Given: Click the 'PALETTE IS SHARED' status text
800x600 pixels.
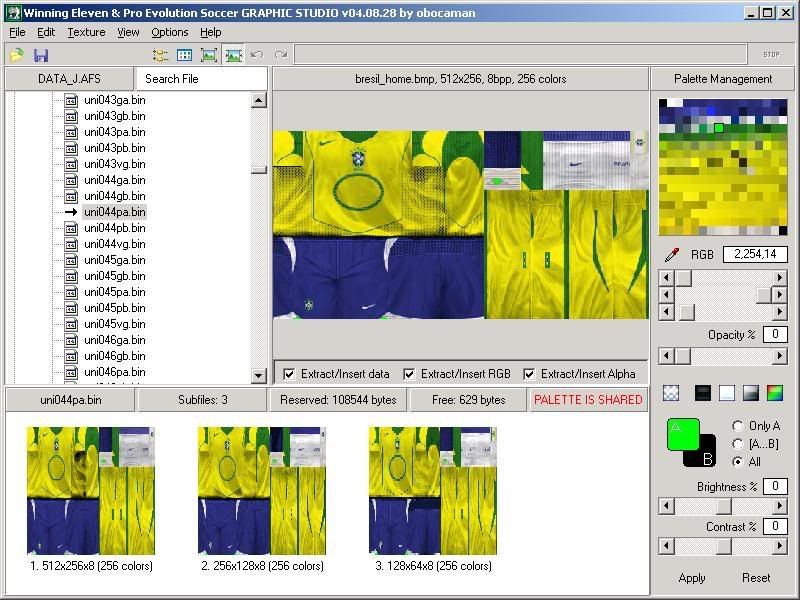Looking at the screenshot, I should [588, 400].
